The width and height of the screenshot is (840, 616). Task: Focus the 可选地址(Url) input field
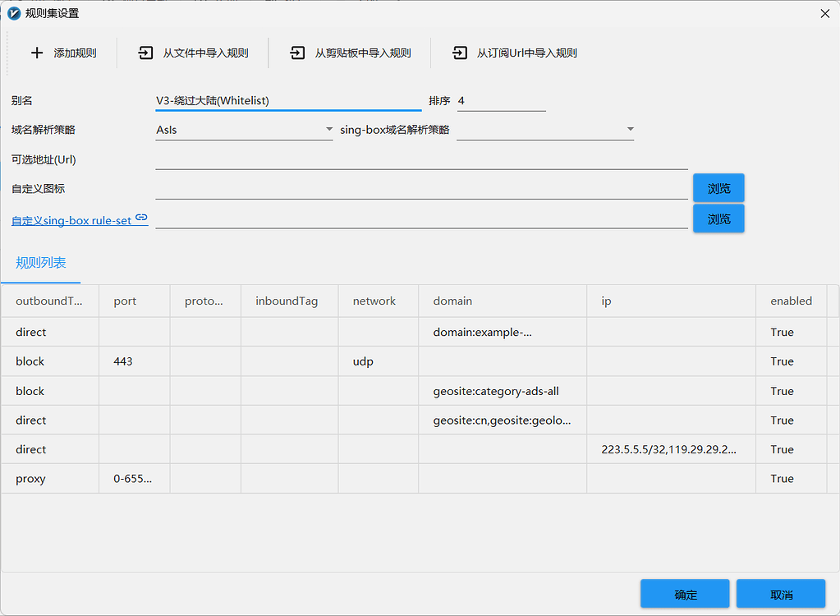[421, 159]
